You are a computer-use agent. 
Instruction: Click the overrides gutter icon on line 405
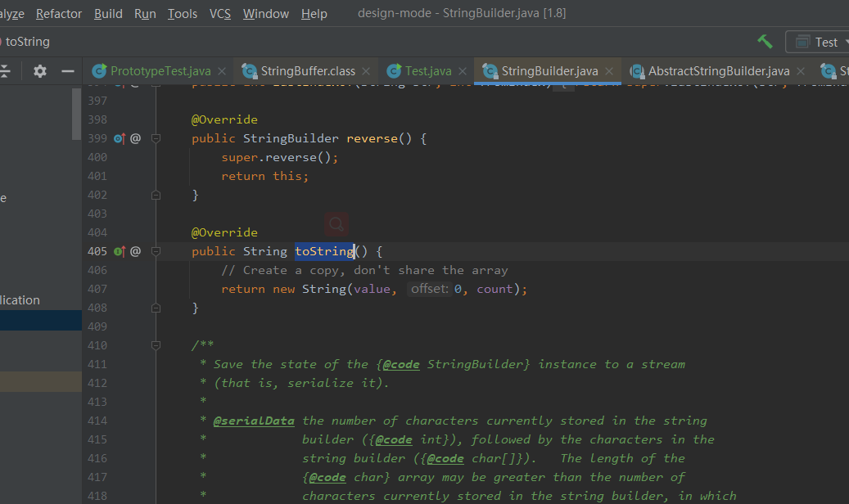coord(120,251)
